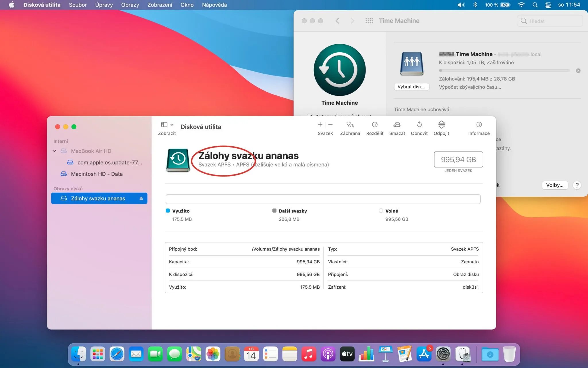This screenshot has height=368, width=588.
Task: Open Trash in the Dock
Action: (x=509, y=354)
